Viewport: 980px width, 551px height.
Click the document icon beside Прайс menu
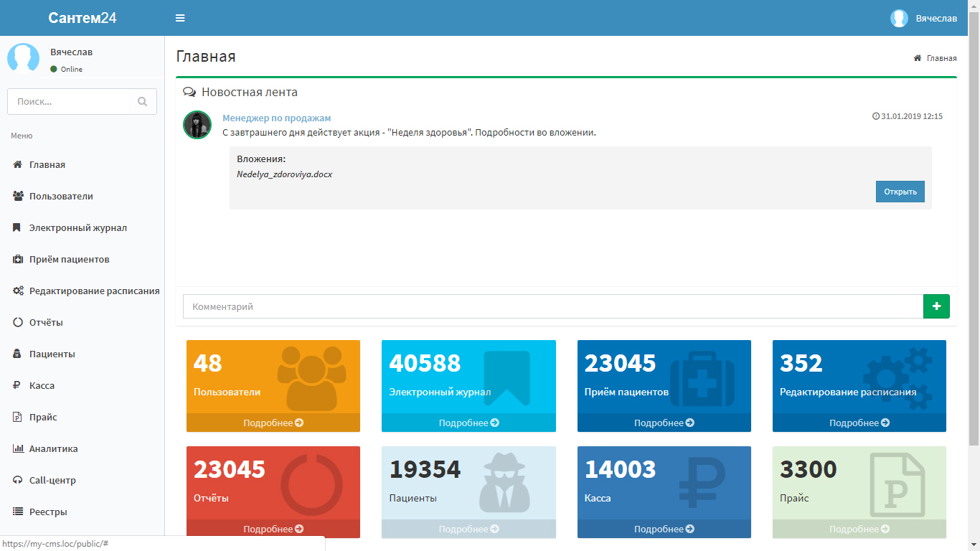pyautogui.click(x=17, y=417)
